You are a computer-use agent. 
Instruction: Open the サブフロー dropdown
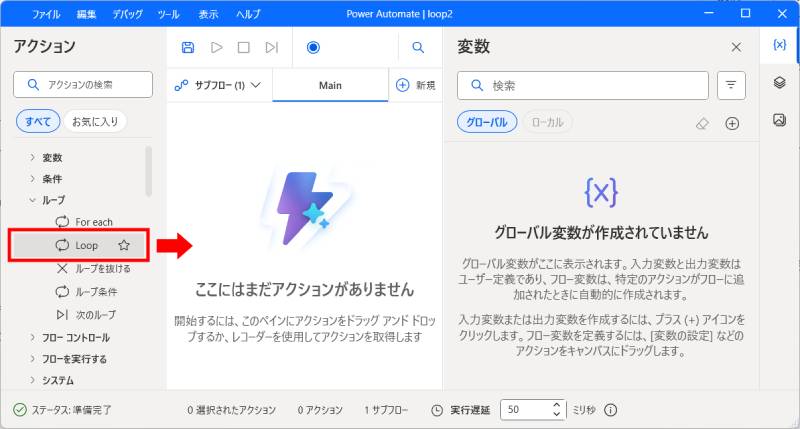(218, 85)
